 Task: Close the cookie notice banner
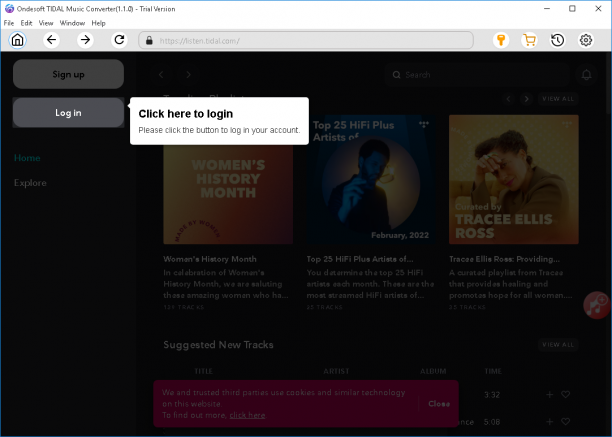click(x=439, y=404)
